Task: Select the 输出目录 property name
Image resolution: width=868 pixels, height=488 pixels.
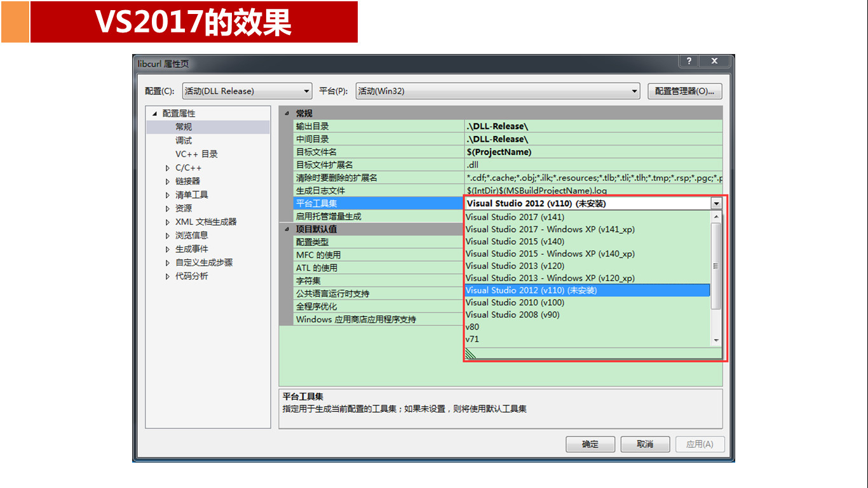Action: tap(313, 126)
